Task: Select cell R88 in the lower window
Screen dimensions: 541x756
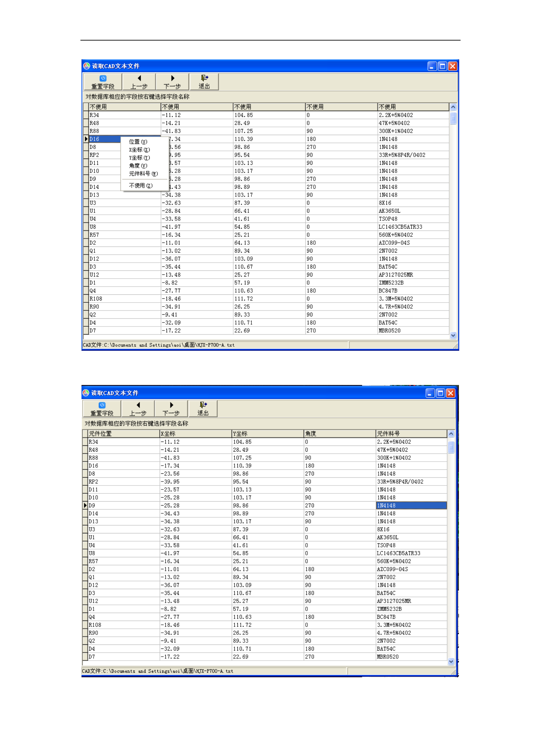Action: 124,458
